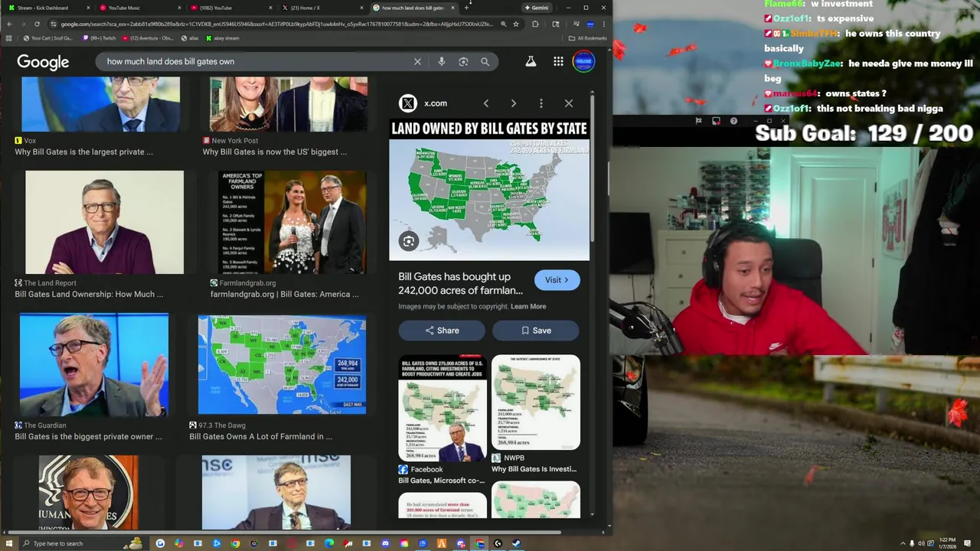Select the Vox Bill Gates image result
This screenshot has width=980, height=551.
[x=101, y=104]
